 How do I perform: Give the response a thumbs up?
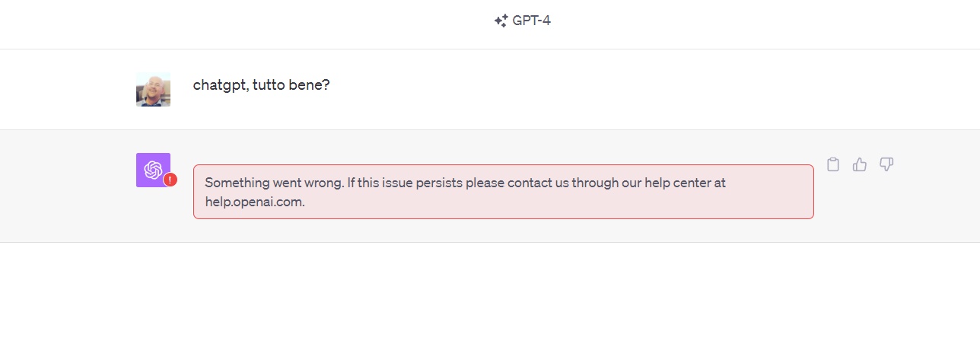click(x=860, y=164)
